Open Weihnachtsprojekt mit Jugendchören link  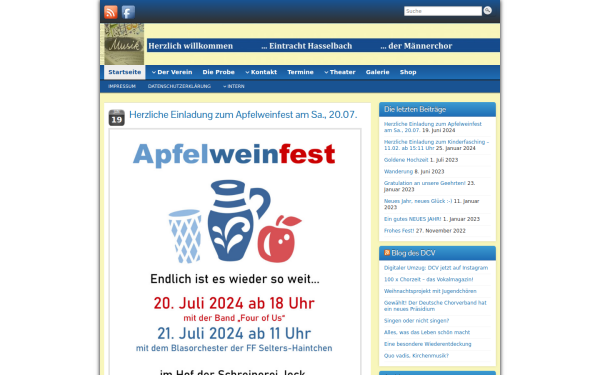[430, 291]
